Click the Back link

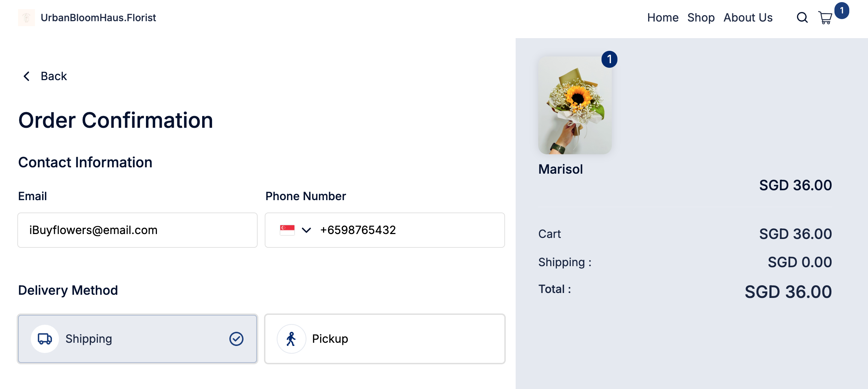54,76
